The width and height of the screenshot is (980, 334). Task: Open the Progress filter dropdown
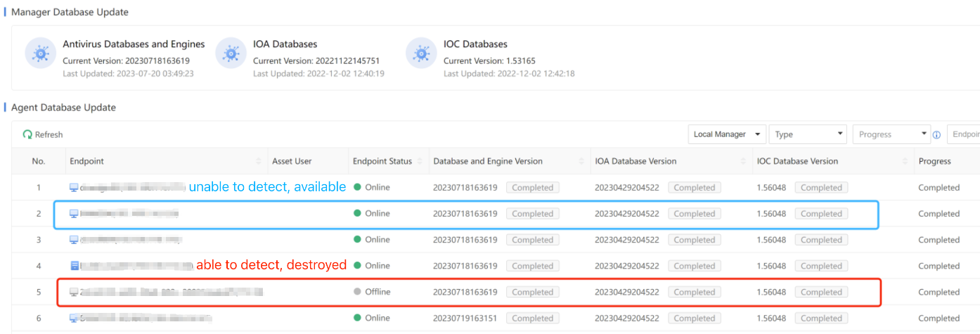891,134
